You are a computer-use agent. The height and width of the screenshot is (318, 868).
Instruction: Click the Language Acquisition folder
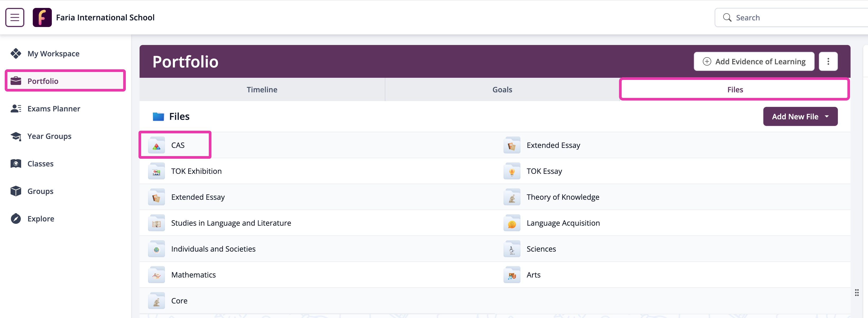click(x=563, y=223)
